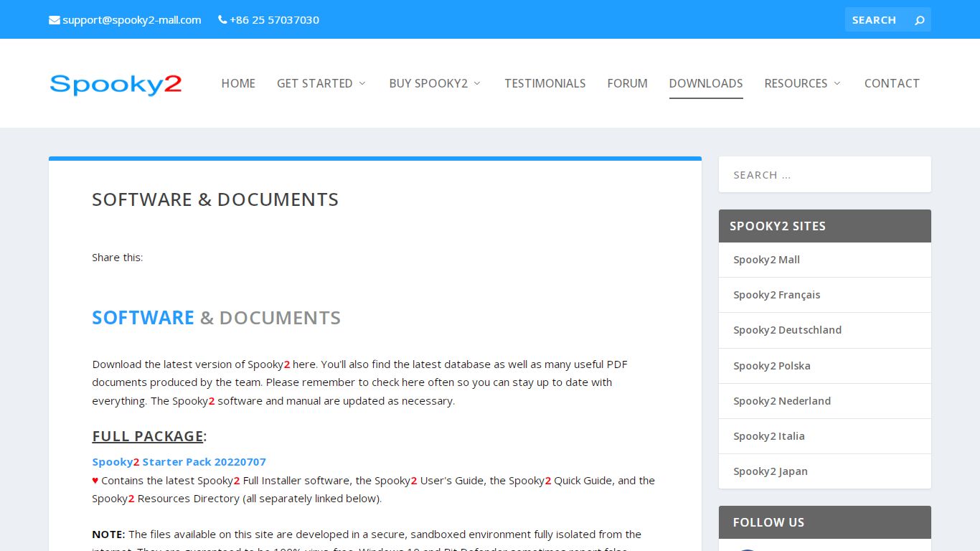Focus the sidebar Search input field

pyautogui.click(x=825, y=174)
